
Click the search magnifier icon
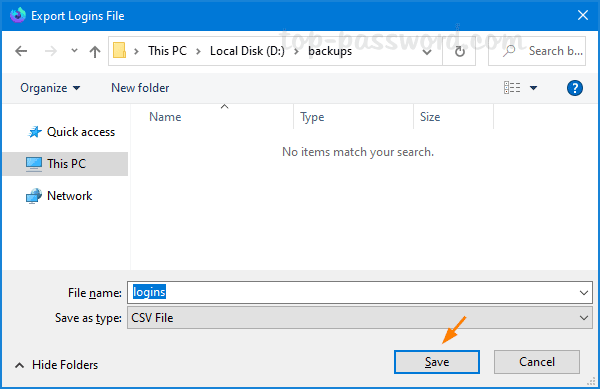pos(509,50)
